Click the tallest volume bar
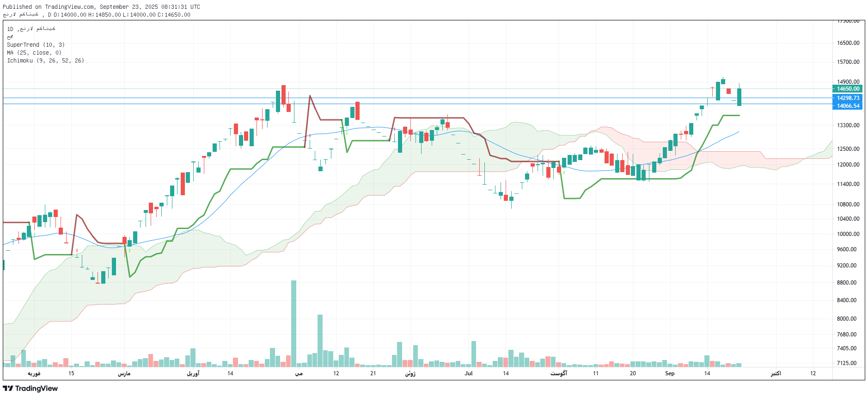Screen dimensions: 868x397 (x=293, y=323)
